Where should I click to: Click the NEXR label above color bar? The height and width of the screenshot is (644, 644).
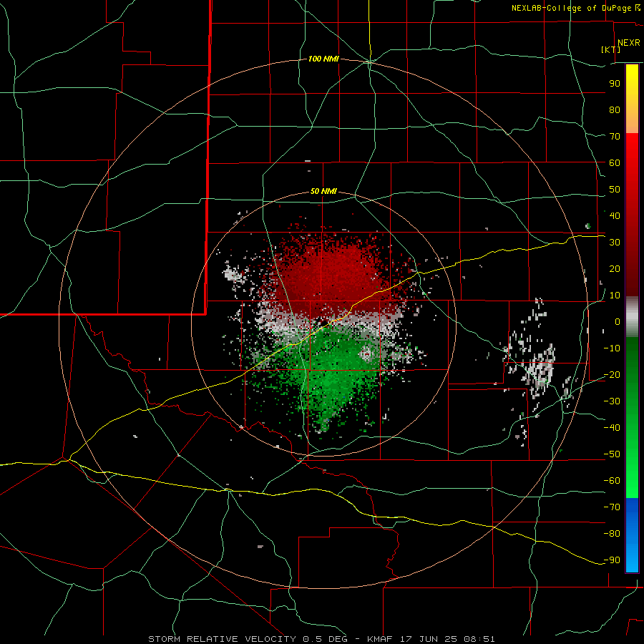coord(629,43)
